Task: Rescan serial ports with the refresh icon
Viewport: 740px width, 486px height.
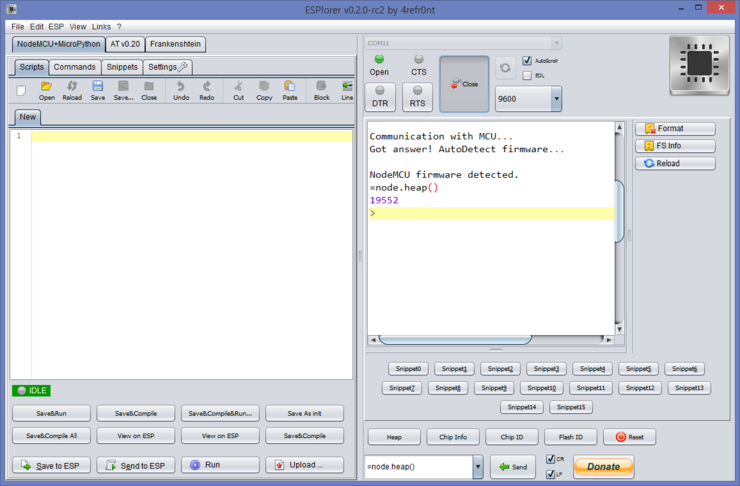Action: pyautogui.click(x=505, y=67)
